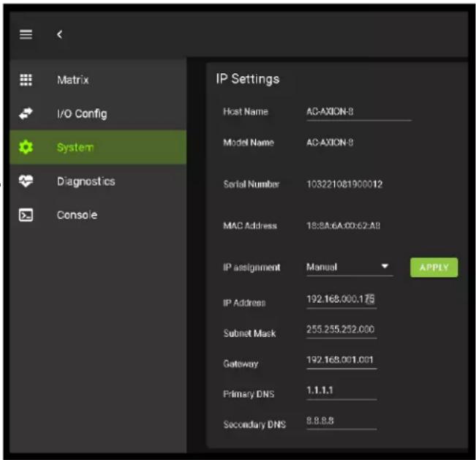
Task: Click the Primary DNS label
Action: coord(249,394)
